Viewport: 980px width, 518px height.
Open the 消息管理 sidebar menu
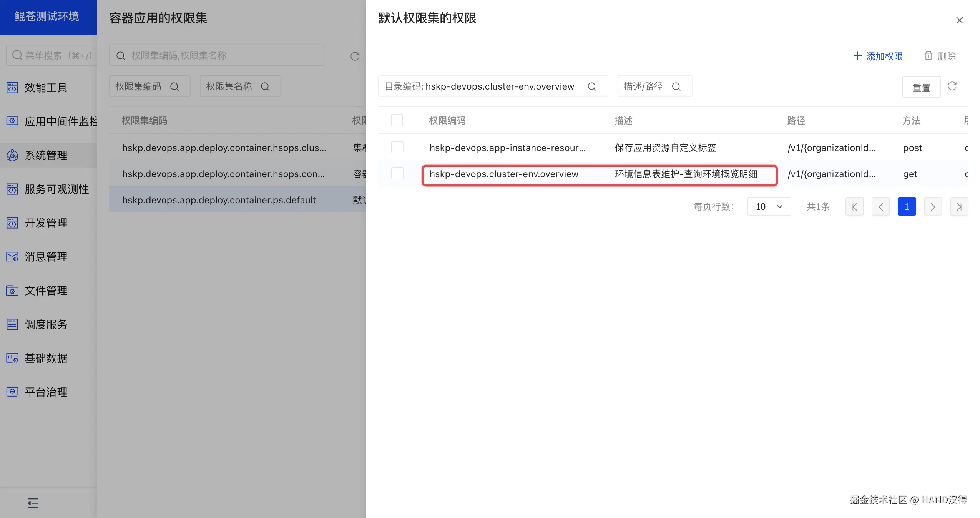46,257
